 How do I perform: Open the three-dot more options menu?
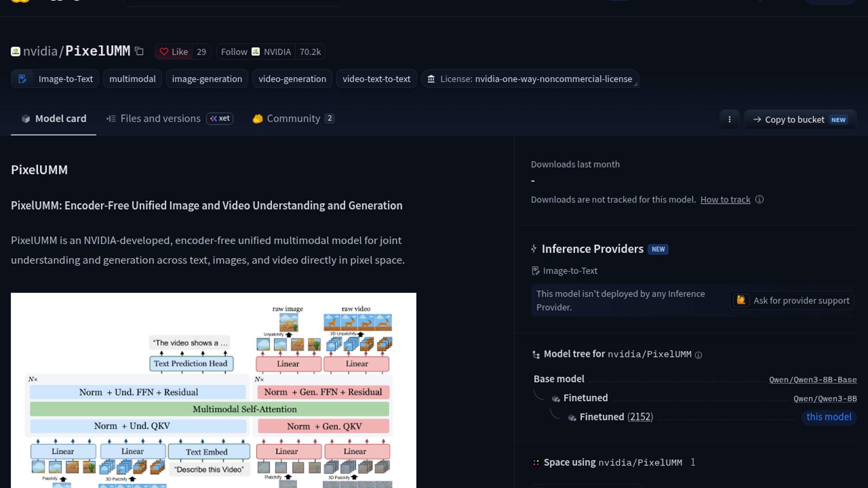pos(729,119)
